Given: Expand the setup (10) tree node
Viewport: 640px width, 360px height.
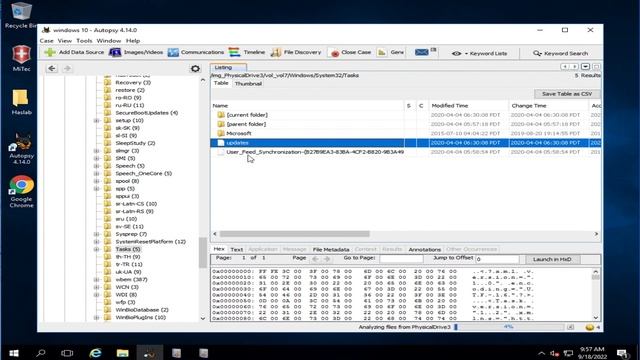Looking at the screenshot, I should [97, 121].
